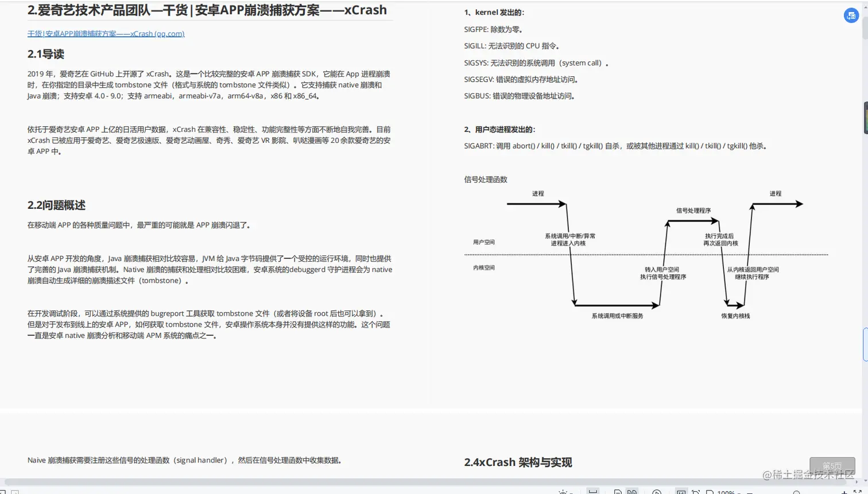The width and height of the screenshot is (868, 494).
Task: Open document search with the magnifier icon
Action: pyautogui.click(x=796, y=492)
